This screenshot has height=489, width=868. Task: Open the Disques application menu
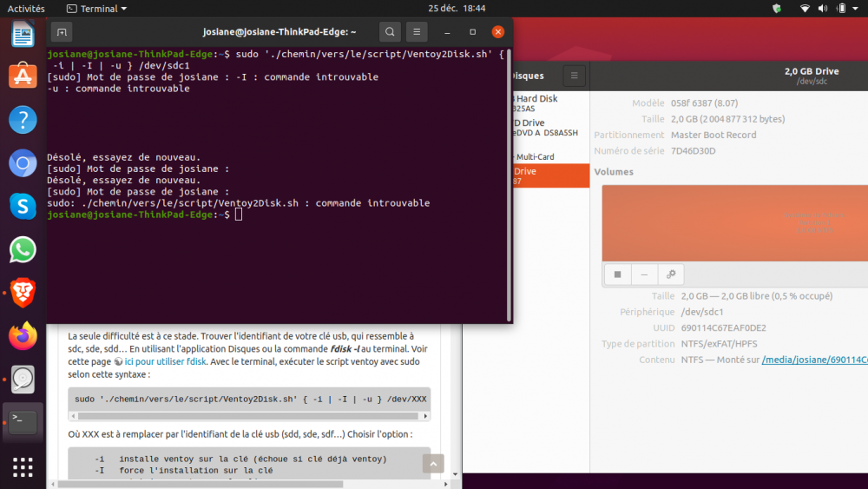574,76
